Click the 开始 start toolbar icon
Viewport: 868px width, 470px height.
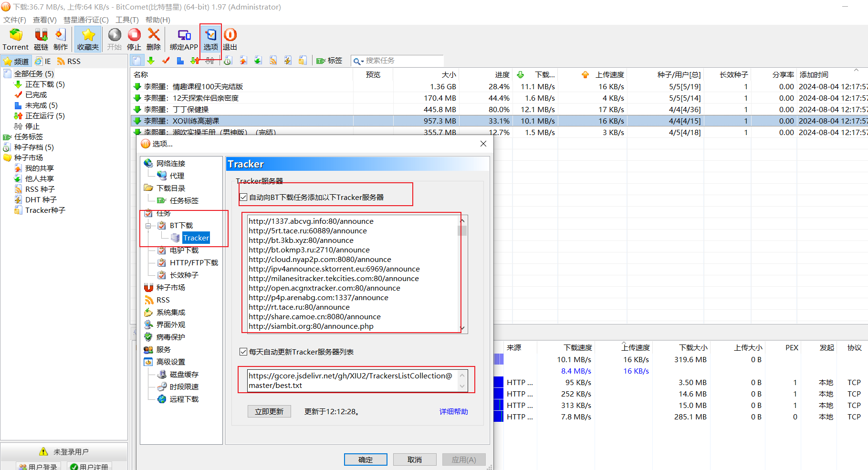tap(115, 39)
